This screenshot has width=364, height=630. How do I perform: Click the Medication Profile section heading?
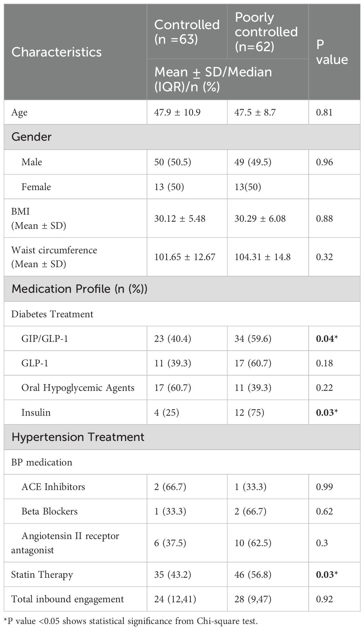79,289
